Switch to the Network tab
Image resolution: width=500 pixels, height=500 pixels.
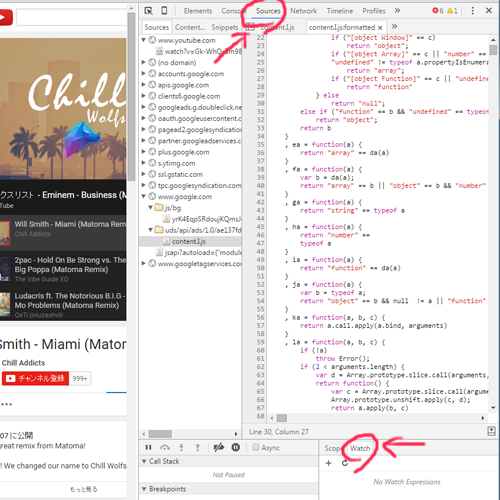click(x=303, y=11)
